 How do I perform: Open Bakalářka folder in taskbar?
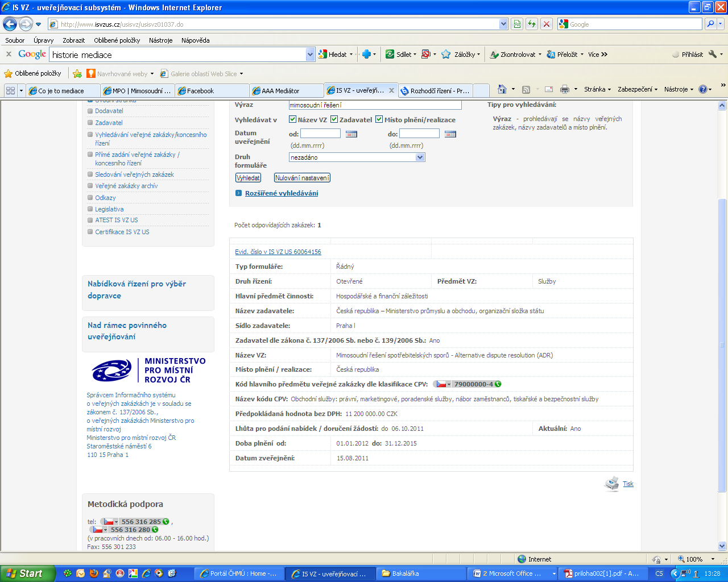click(422, 573)
